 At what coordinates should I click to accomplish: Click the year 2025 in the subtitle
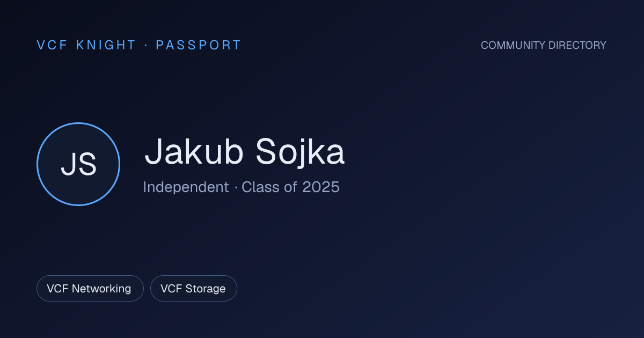pos(321,187)
